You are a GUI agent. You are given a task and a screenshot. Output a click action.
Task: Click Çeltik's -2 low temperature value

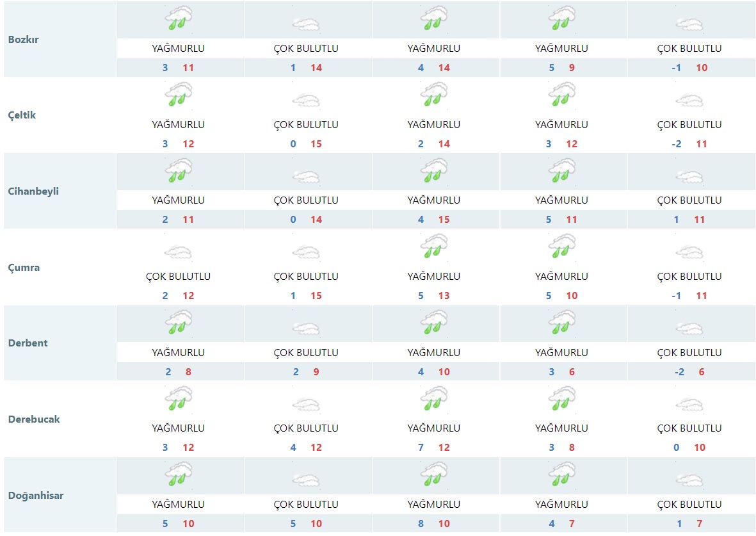click(x=677, y=144)
